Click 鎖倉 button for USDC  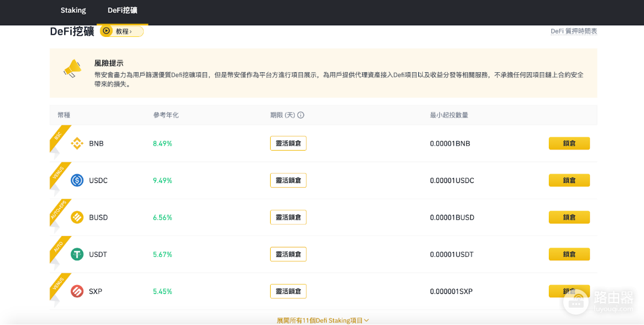569,180
